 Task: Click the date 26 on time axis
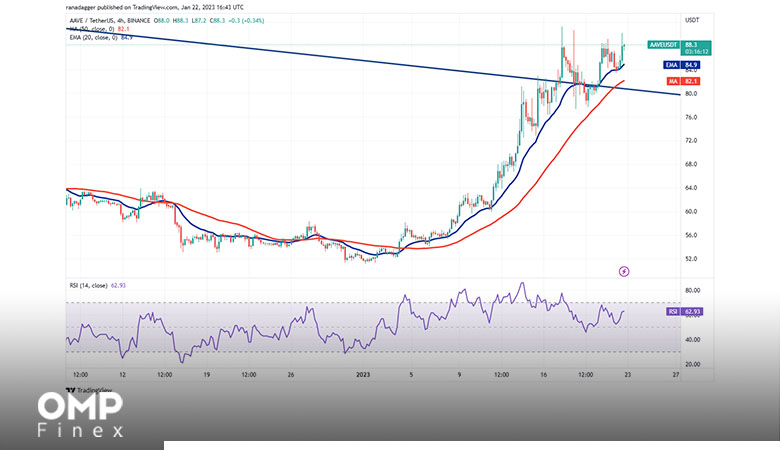coord(291,375)
